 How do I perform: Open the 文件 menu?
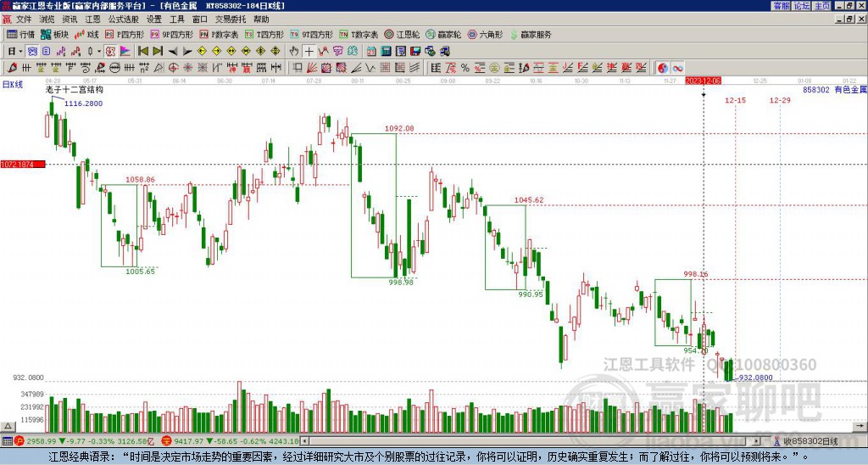pos(23,20)
